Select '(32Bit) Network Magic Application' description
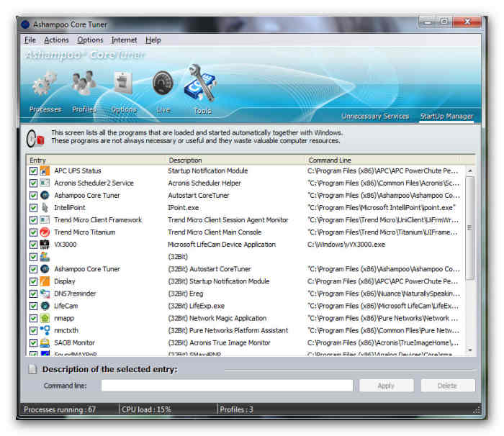Screen dimensions: 504x436 click(217, 318)
